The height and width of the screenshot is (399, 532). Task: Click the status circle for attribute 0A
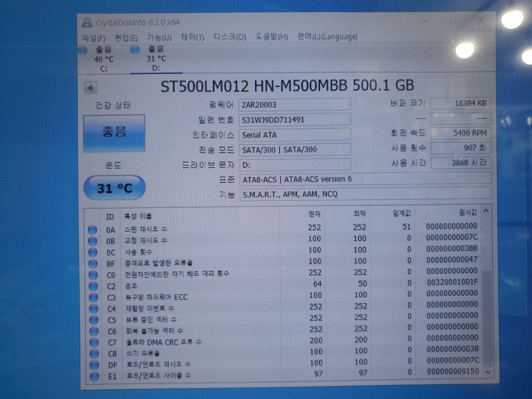(93, 230)
